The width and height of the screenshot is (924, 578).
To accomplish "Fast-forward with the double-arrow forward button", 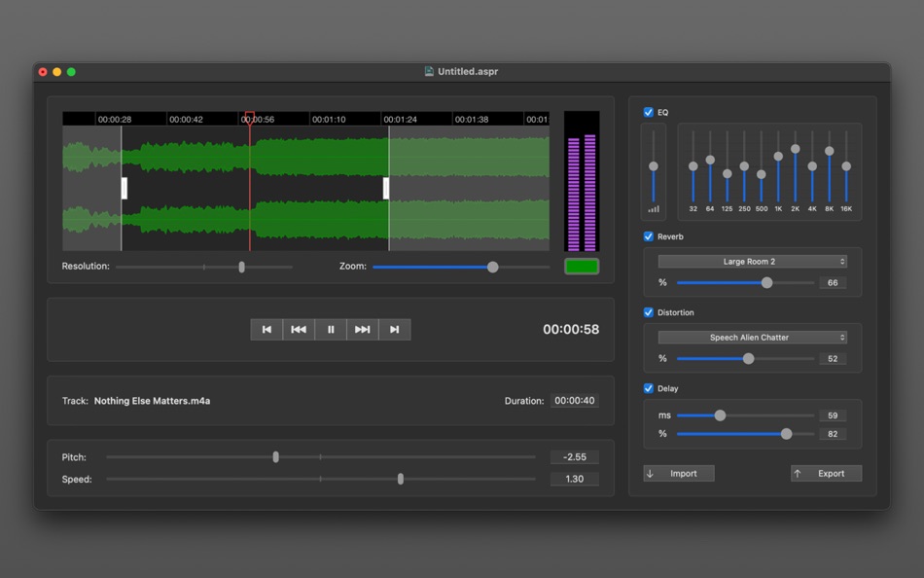I will [363, 330].
